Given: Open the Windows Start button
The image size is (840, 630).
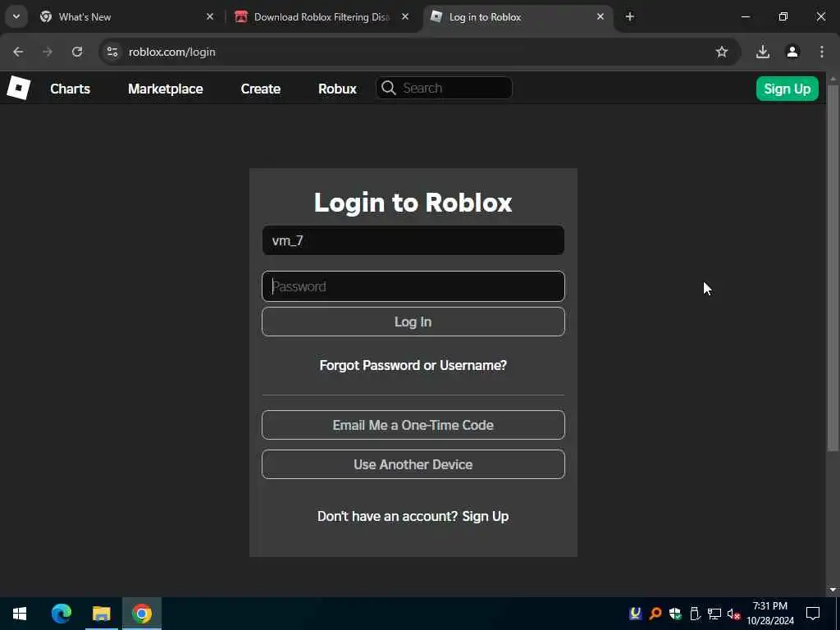Looking at the screenshot, I should [x=20, y=614].
